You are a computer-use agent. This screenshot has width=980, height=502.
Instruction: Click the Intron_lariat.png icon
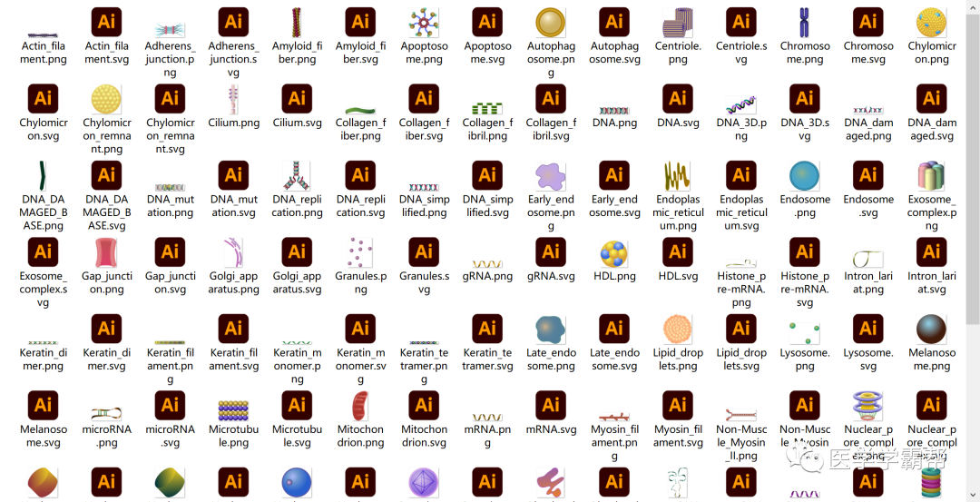[x=868, y=259]
